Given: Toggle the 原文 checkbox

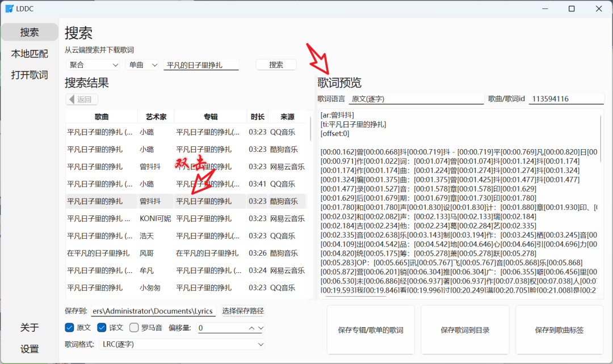Looking at the screenshot, I should point(70,328).
